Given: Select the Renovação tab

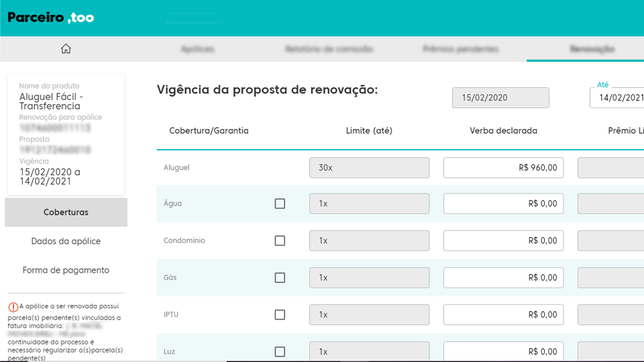Looking at the screenshot, I should 592,49.
